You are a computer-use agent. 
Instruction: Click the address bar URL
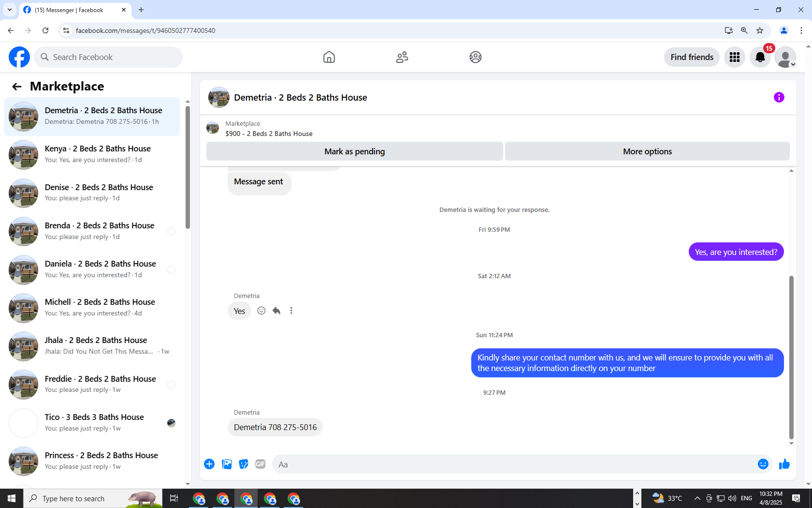point(145,30)
